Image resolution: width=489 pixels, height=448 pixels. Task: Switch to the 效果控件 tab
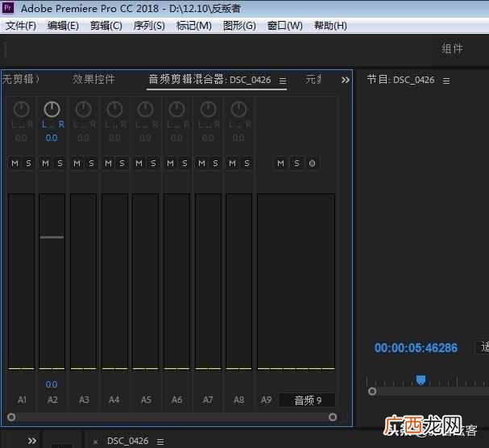[x=93, y=80]
